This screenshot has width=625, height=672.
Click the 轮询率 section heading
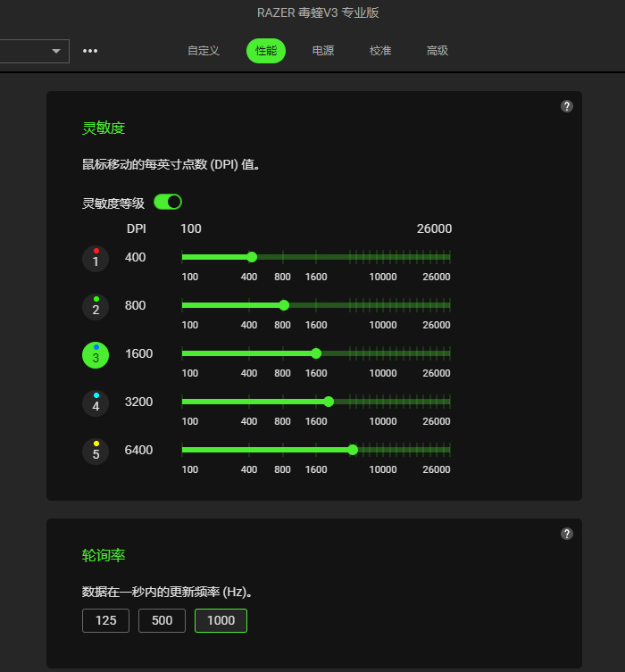pyautogui.click(x=104, y=555)
